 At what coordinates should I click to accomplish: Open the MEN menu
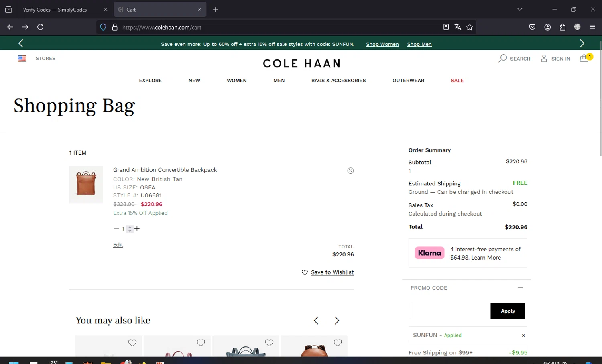click(279, 81)
